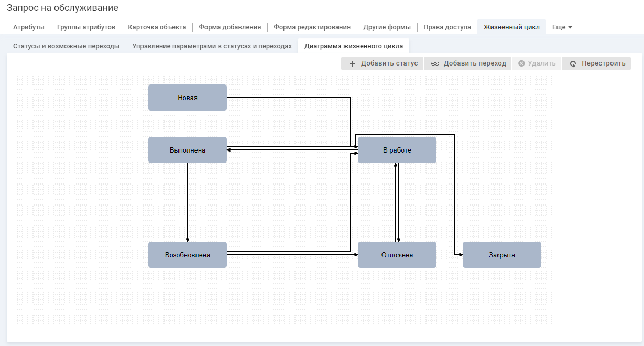Select the Выполнена status node
Image resolution: width=644 pixels, height=346 pixels.
click(x=188, y=150)
